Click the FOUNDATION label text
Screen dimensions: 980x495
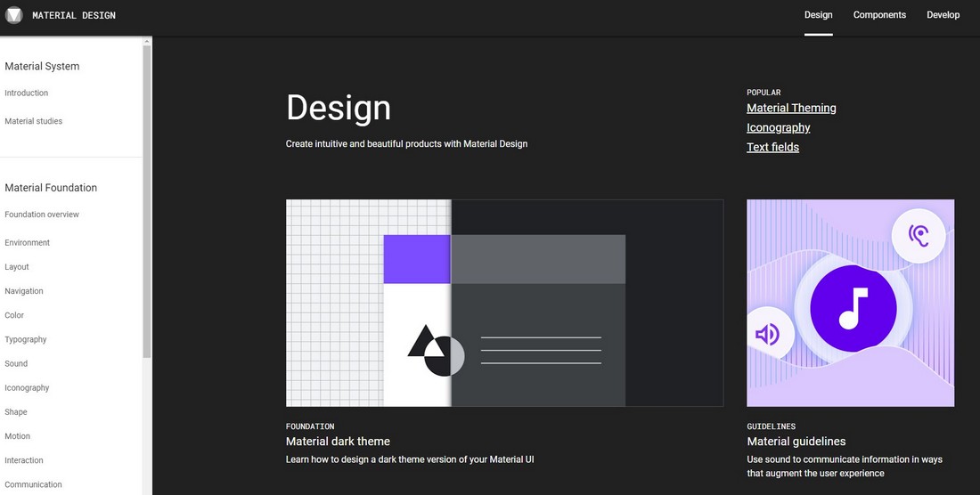pyautogui.click(x=310, y=426)
